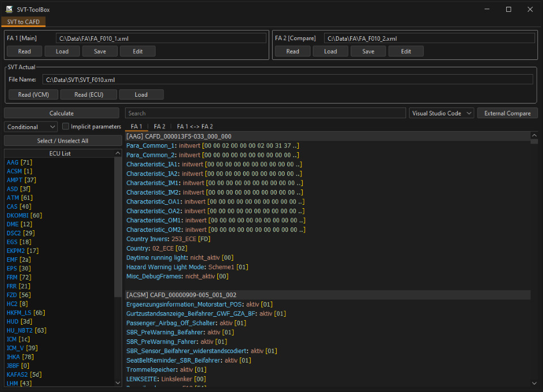The width and height of the screenshot is (543, 392).
Task: Select the SVT to CAFD tab
Action: 23,21
